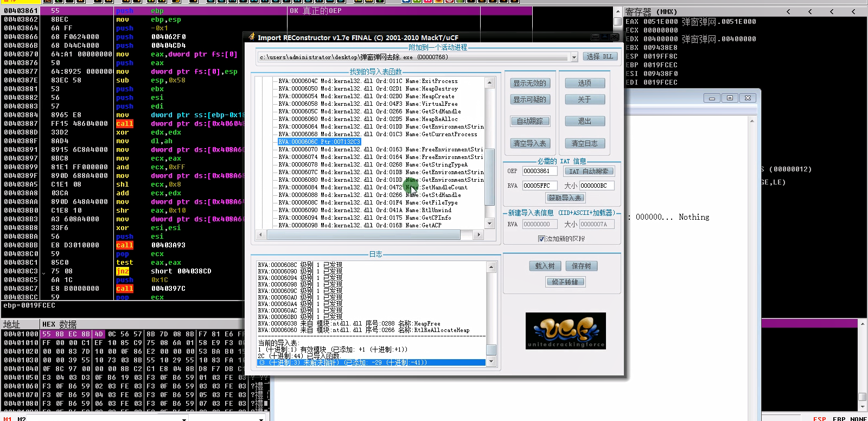The image size is (868, 421).
Task: Click the new import RVA field 00000000
Action: (539, 224)
